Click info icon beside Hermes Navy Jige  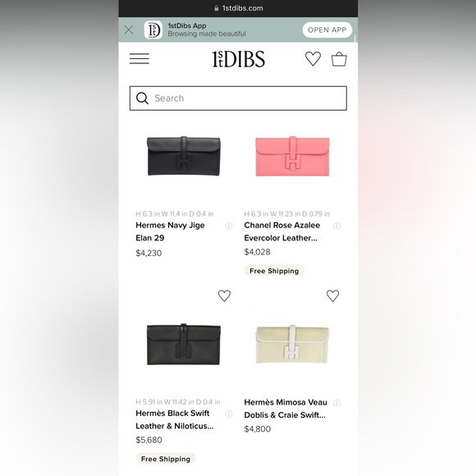tap(229, 226)
